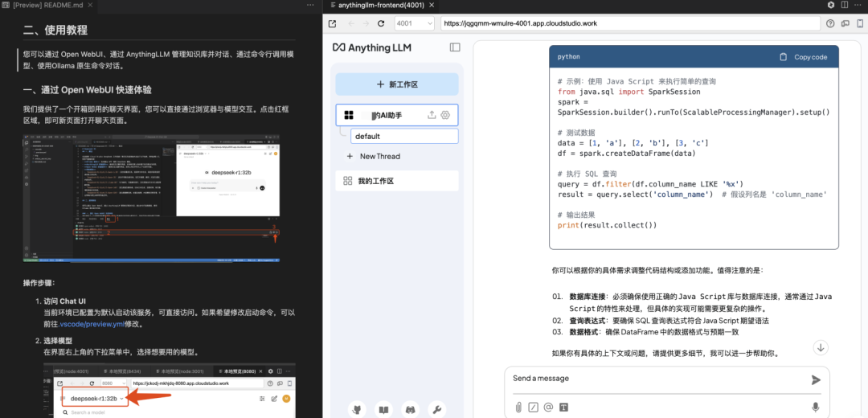Click the 选择模型 step text
This screenshot has height=418, width=868.
58,341
